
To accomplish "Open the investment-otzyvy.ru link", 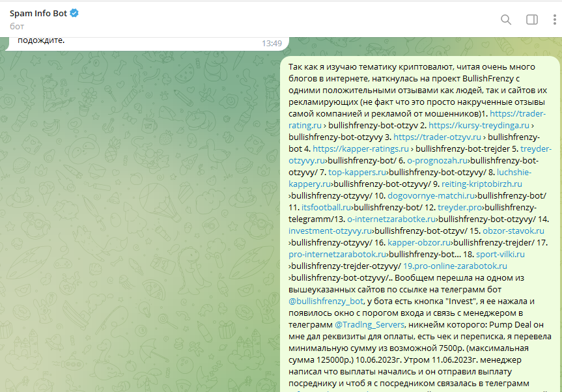I will click(330, 231).
